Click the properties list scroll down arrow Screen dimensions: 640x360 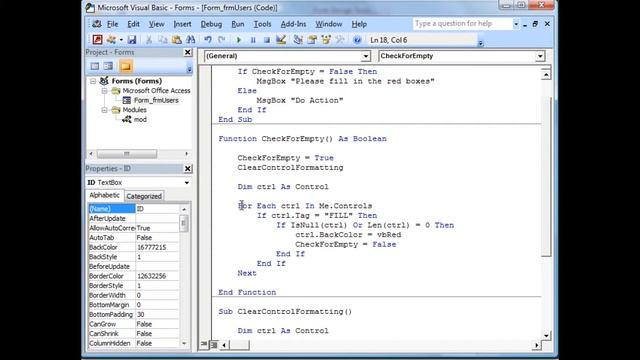[x=184, y=343]
